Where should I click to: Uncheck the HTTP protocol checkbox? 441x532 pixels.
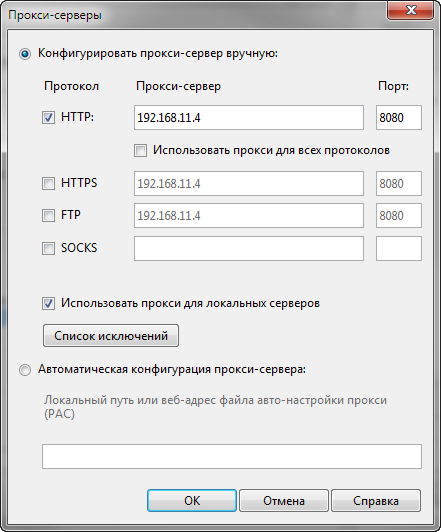coord(48,117)
